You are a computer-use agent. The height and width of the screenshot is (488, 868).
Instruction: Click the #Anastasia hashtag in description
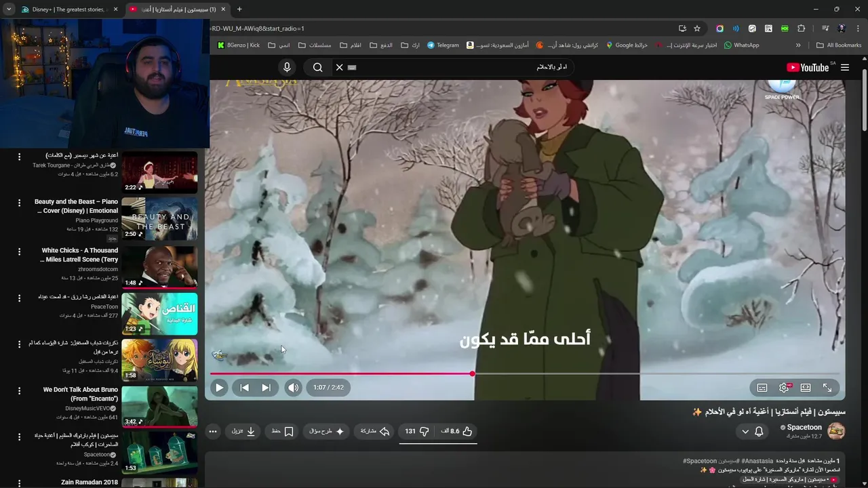[757, 461]
